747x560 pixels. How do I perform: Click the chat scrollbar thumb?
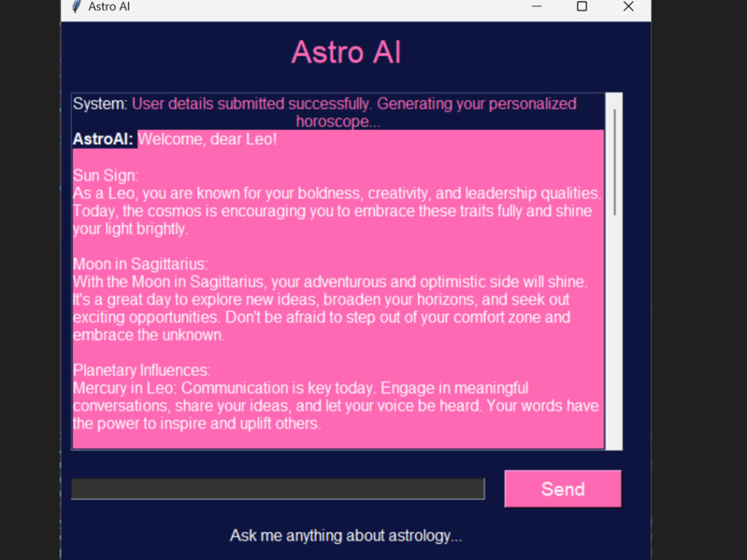(615, 162)
